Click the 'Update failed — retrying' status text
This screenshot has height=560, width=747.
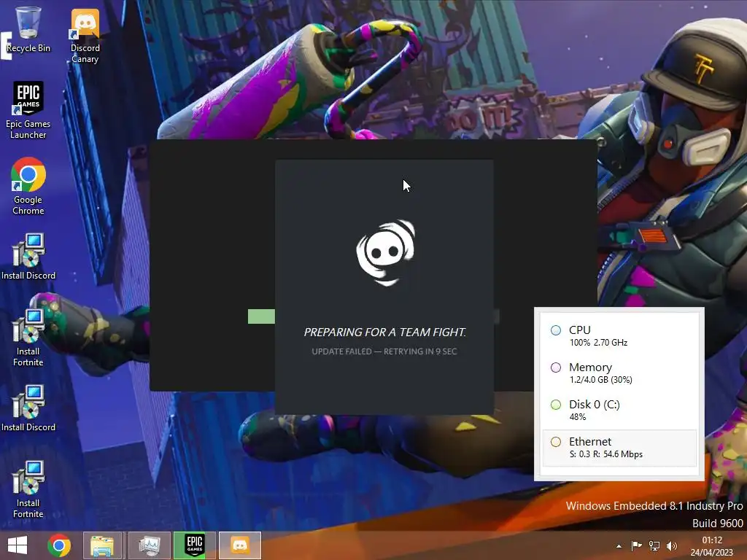click(x=384, y=351)
